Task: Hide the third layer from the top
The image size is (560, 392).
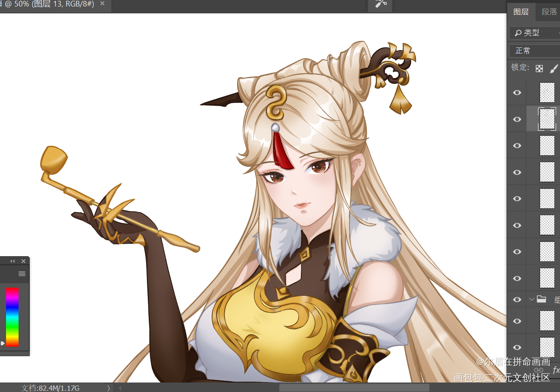Action: [517, 146]
